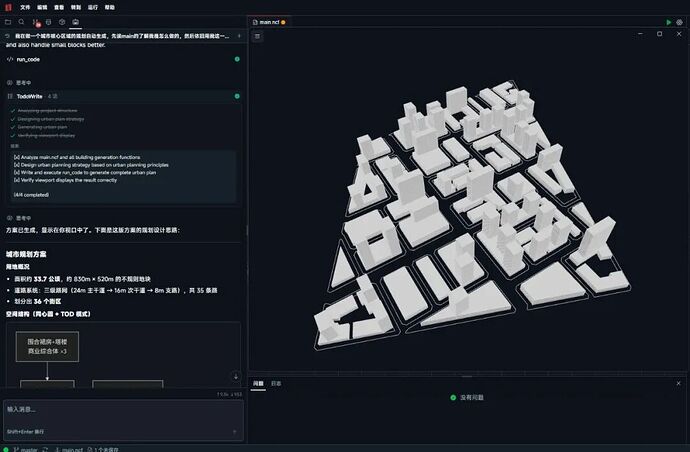Collapse the TodoWrite tool call
This screenshot has width=690, height=452.
click(123, 96)
